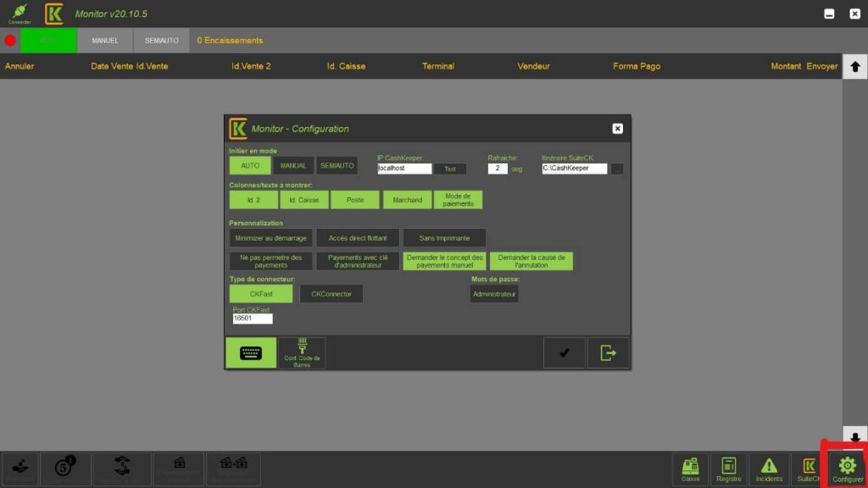This screenshot has width=868, height=488.
Task: Click the on-screen keyboard icon
Action: (251, 353)
